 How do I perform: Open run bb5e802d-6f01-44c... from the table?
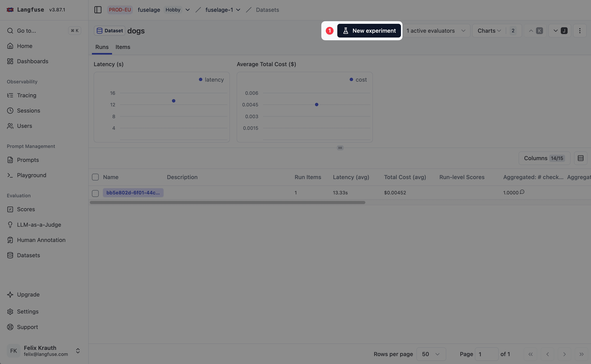[133, 192]
